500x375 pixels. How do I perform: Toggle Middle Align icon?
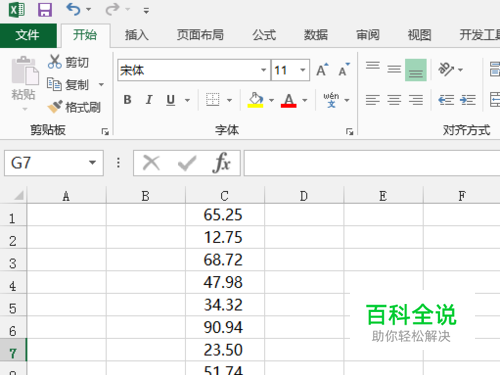click(x=394, y=69)
